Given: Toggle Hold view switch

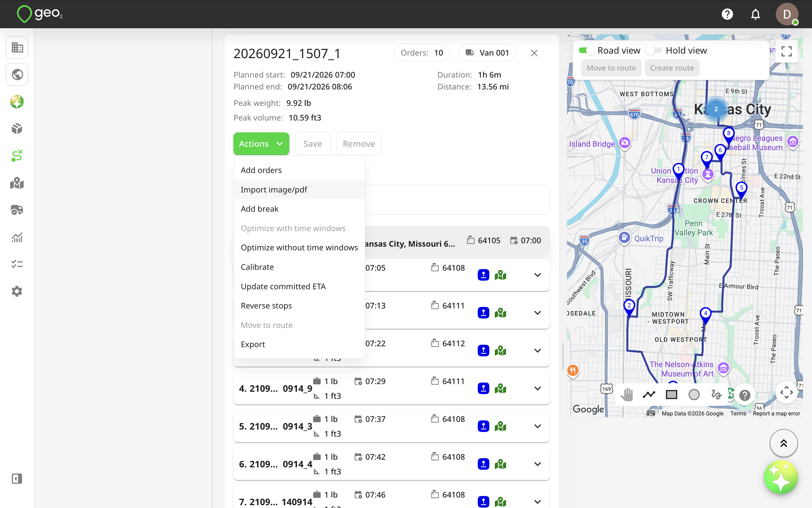Looking at the screenshot, I should pyautogui.click(x=654, y=51).
